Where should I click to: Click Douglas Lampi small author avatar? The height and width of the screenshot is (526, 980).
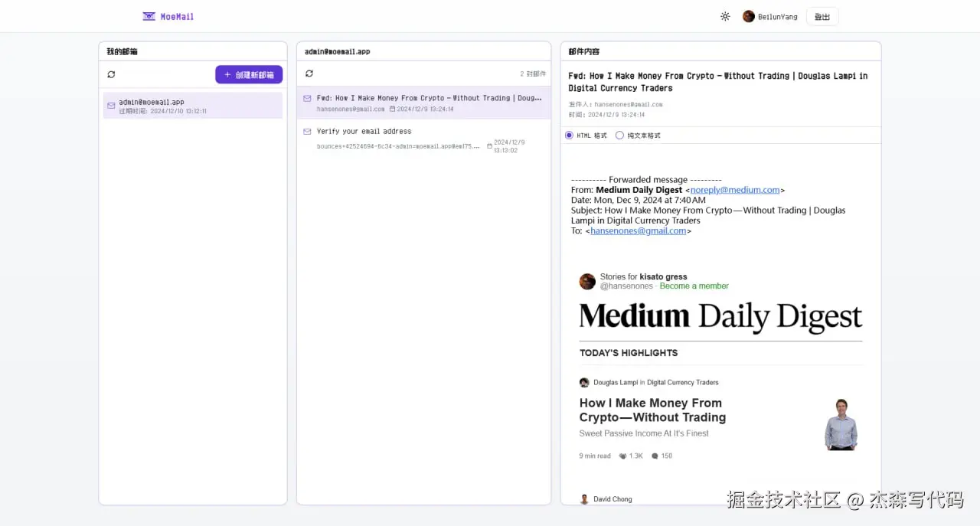[584, 382]
